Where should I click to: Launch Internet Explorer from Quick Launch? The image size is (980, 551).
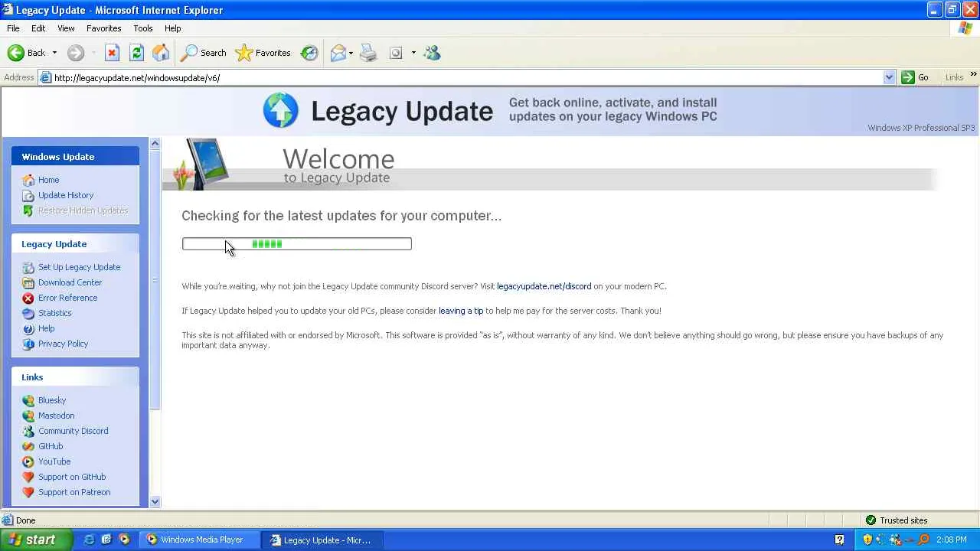pos(89,540)
